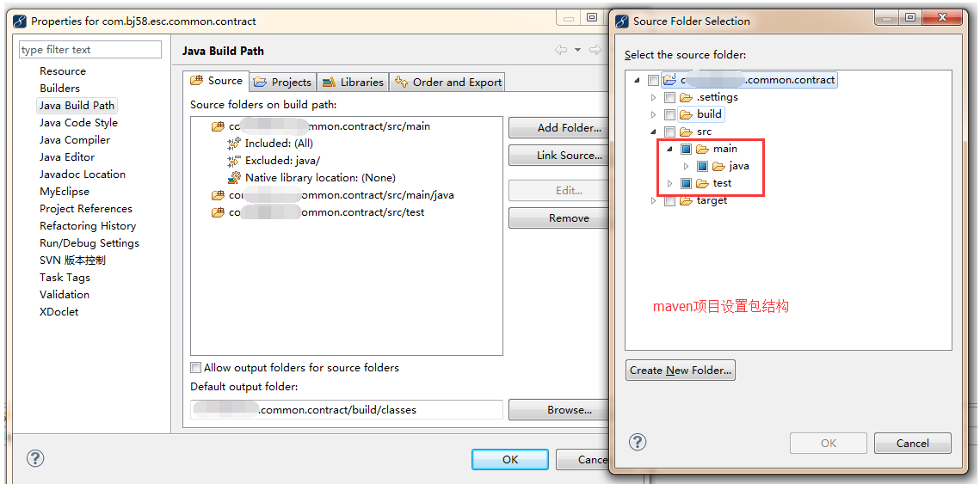
Task: Go forward using the Properties navigation arrow
Action: [595, 50]
